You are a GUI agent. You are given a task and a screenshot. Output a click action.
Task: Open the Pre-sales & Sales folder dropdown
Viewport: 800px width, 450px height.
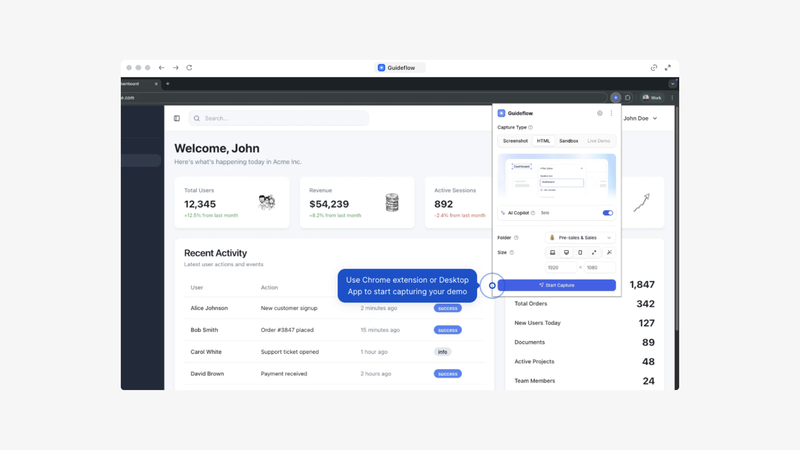(581, 238)
